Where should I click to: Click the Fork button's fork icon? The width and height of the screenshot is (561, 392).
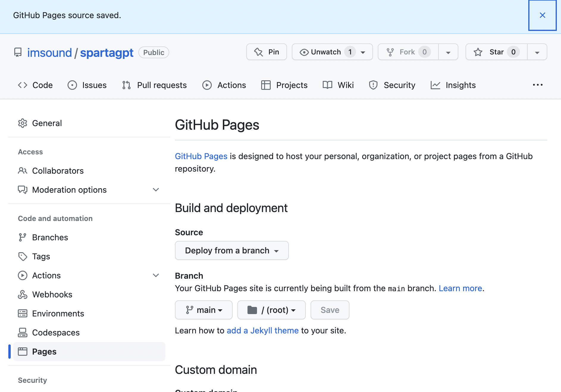(390, 52)
